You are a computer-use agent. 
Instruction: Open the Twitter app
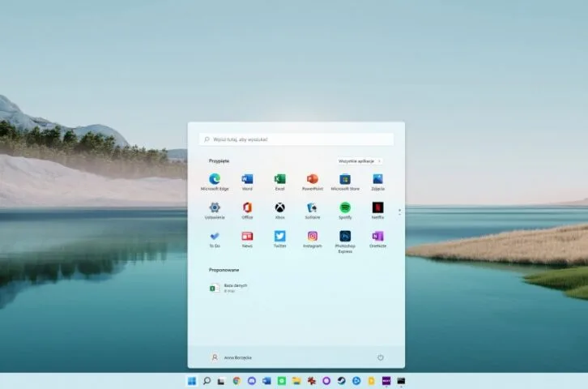pyautogui.click(x=279, y=239)
